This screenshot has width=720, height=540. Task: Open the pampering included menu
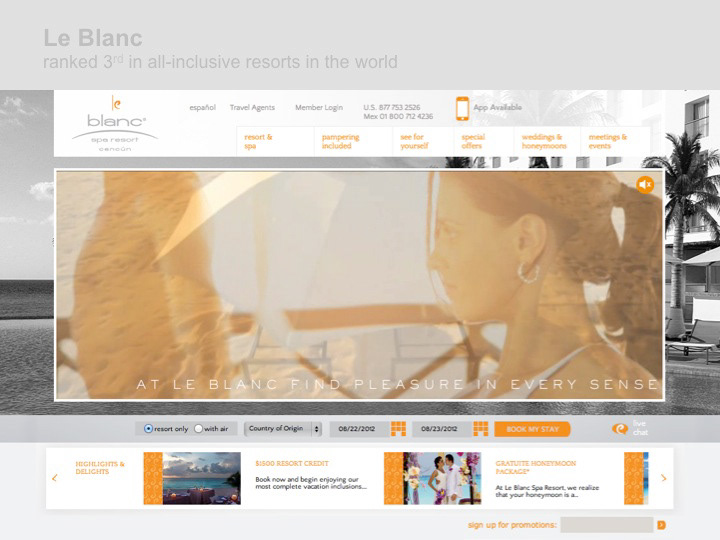(x=340, y=141)
